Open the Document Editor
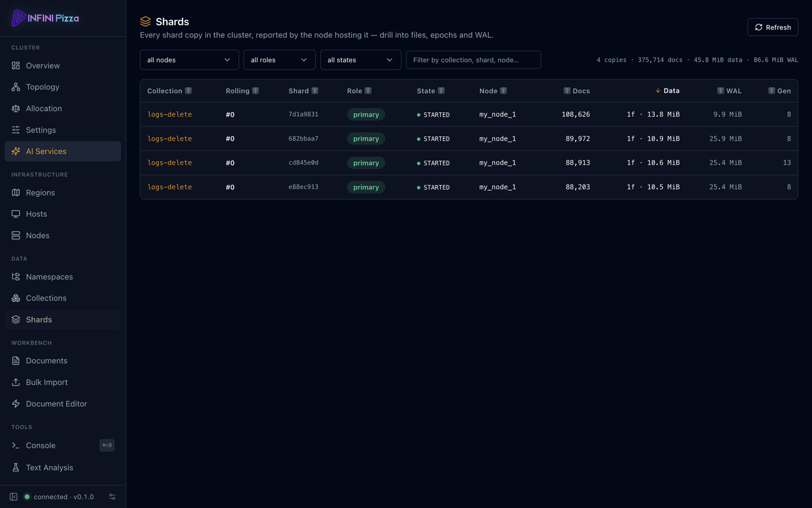 click(63, 404)
